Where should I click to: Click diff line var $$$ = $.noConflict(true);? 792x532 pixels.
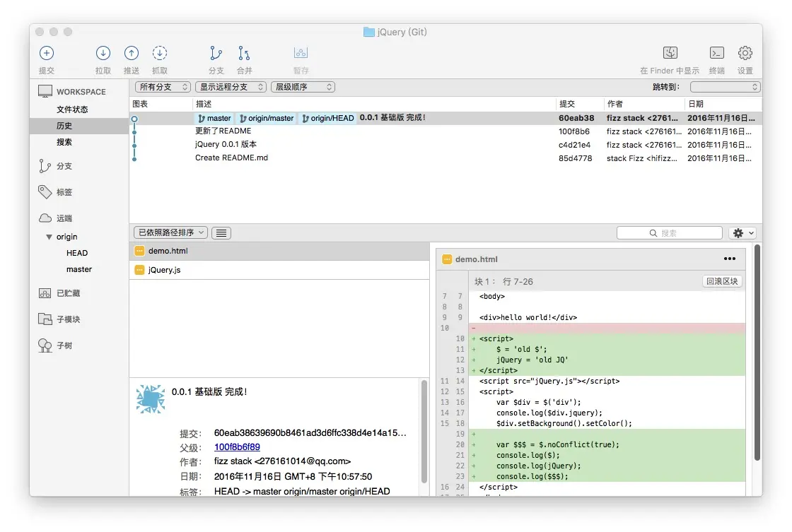pos(557,444)
